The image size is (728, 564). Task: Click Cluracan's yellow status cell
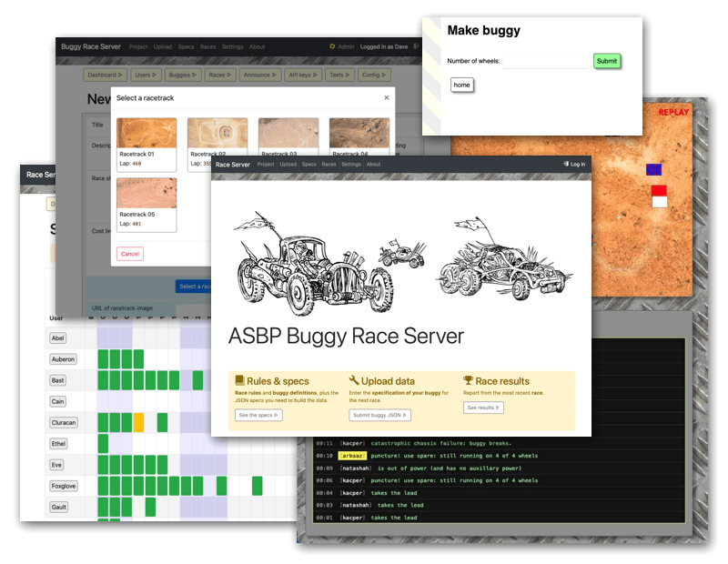coord(138,422)
